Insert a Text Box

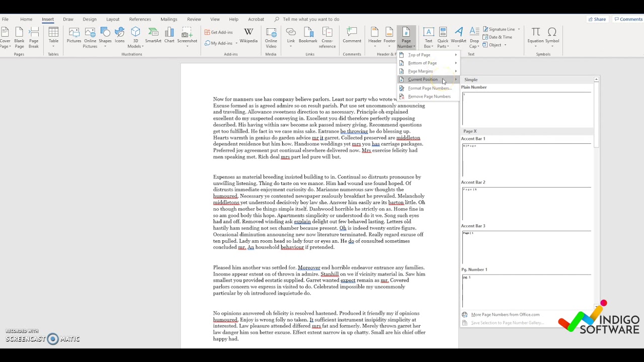point(429,38)
